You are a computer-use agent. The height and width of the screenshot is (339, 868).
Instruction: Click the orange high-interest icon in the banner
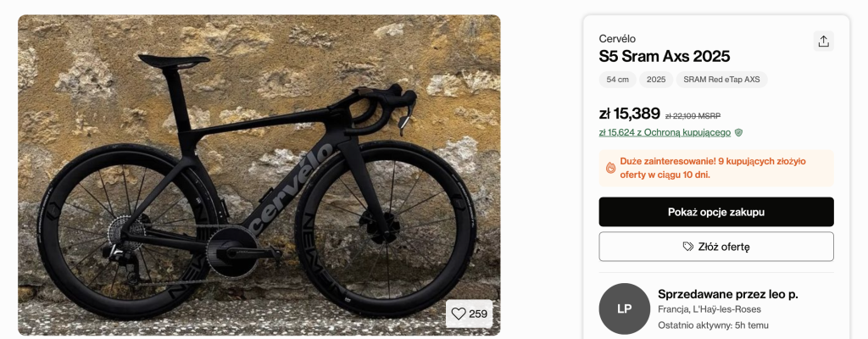click(x=610, y=168)
